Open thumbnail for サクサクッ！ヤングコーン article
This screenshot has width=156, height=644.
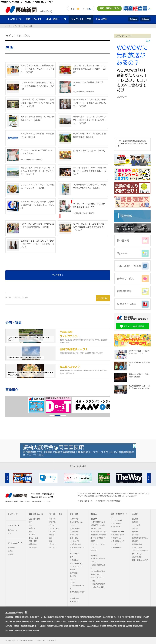[x=13, y=189]
